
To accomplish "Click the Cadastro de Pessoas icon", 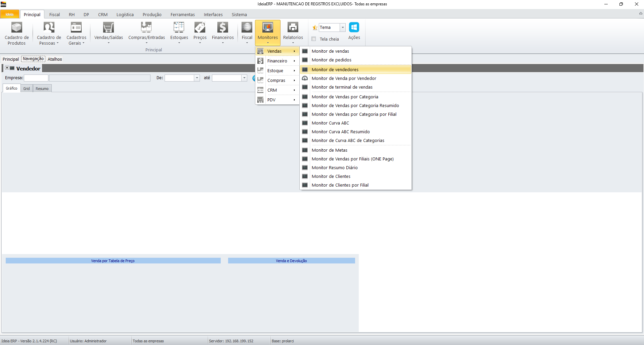I will 49,28.
